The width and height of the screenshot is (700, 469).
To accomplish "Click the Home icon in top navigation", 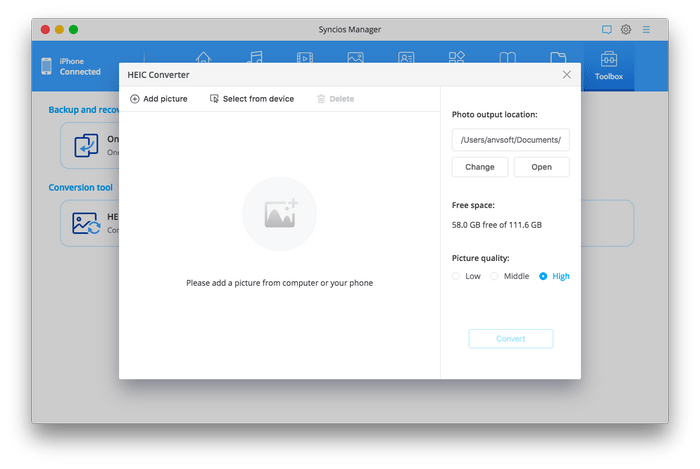I will pyautogui.click(x=204, y=57).
